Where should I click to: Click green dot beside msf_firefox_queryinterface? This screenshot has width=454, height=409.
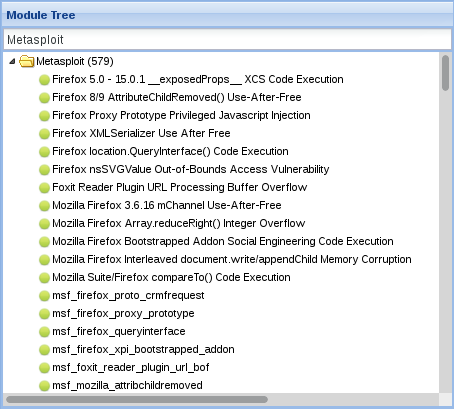tap(44, 332)
